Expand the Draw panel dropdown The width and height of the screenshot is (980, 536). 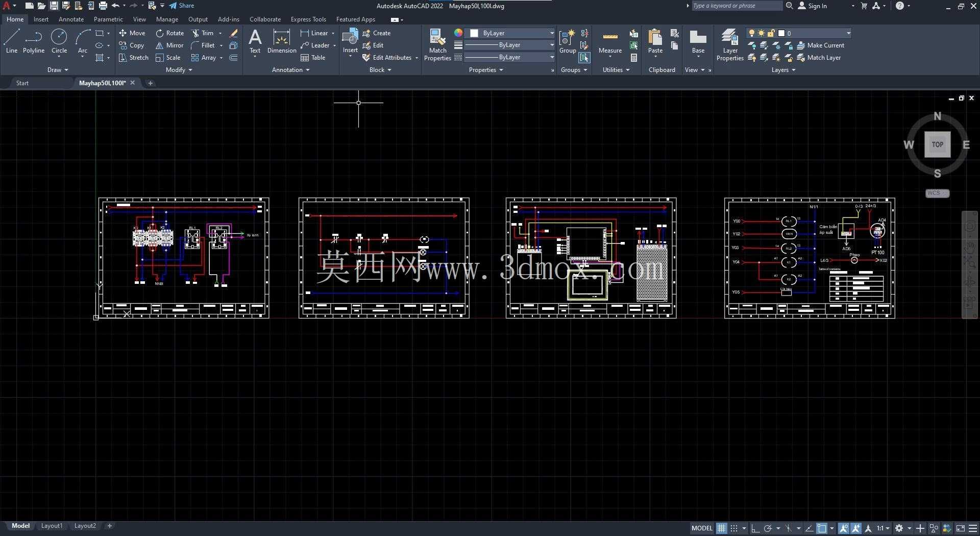58,70
